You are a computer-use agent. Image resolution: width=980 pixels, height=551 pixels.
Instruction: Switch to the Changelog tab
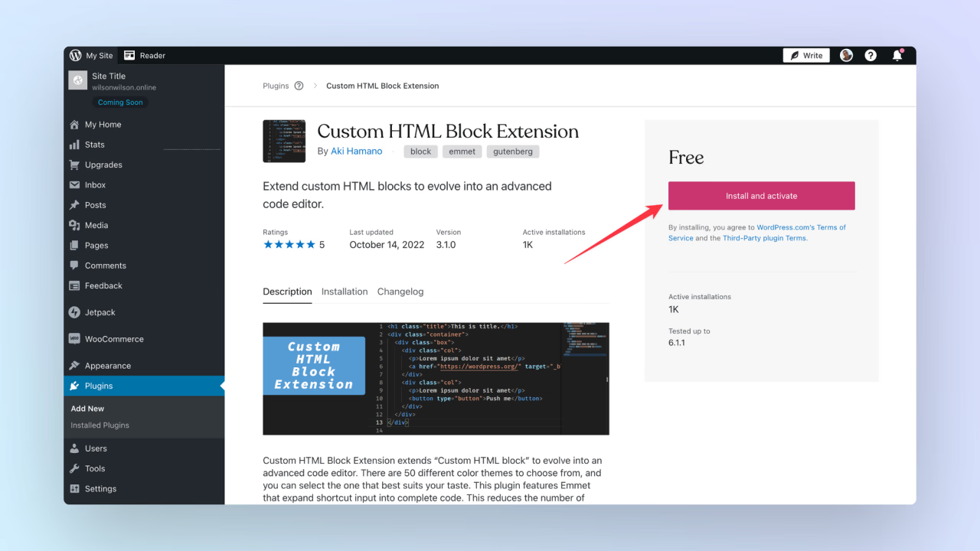400,292
